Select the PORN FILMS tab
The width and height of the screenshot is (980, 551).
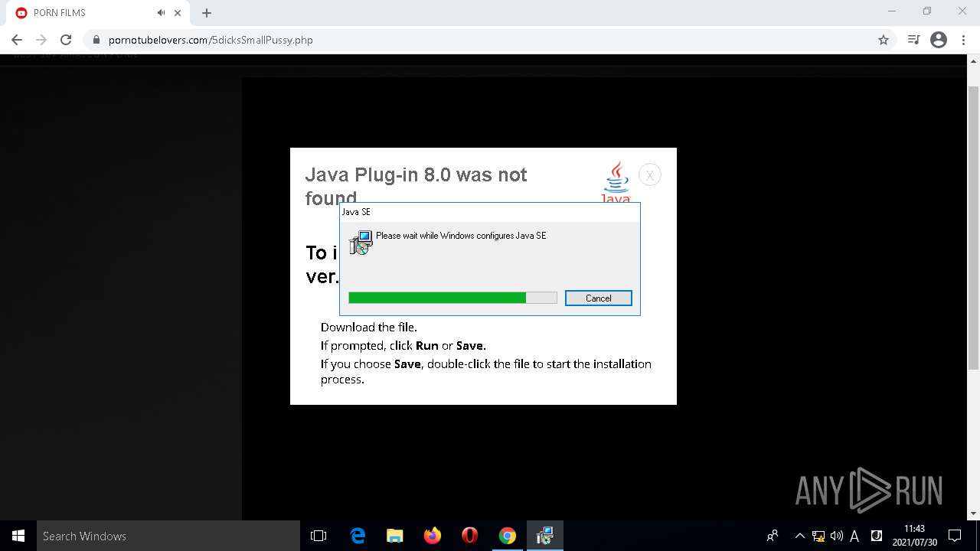tap(98, 13)
